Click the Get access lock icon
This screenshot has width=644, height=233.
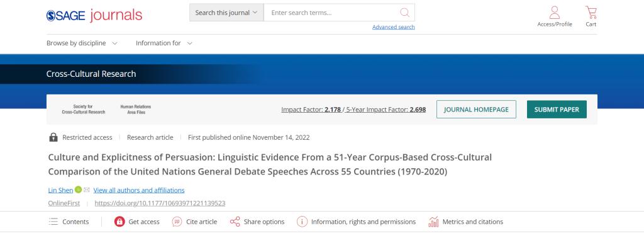[x=119, y=222]
